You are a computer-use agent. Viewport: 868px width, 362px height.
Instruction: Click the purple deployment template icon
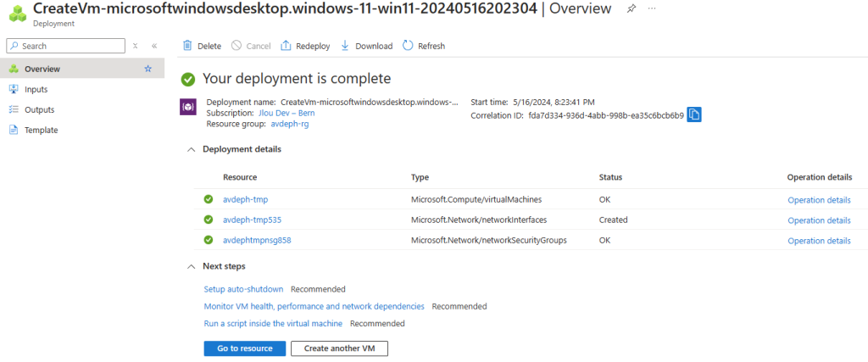click(x=188, y=107)
